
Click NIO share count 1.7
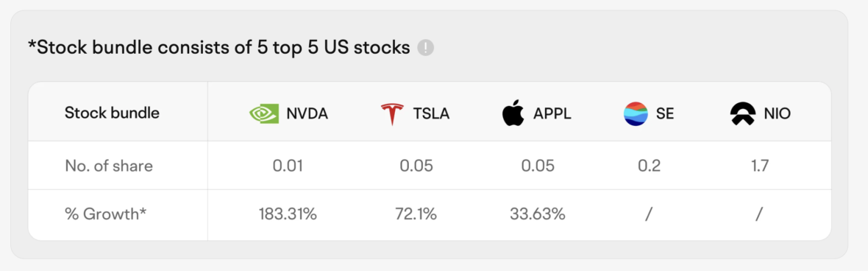pyautogui.click(x=759, y=166)
